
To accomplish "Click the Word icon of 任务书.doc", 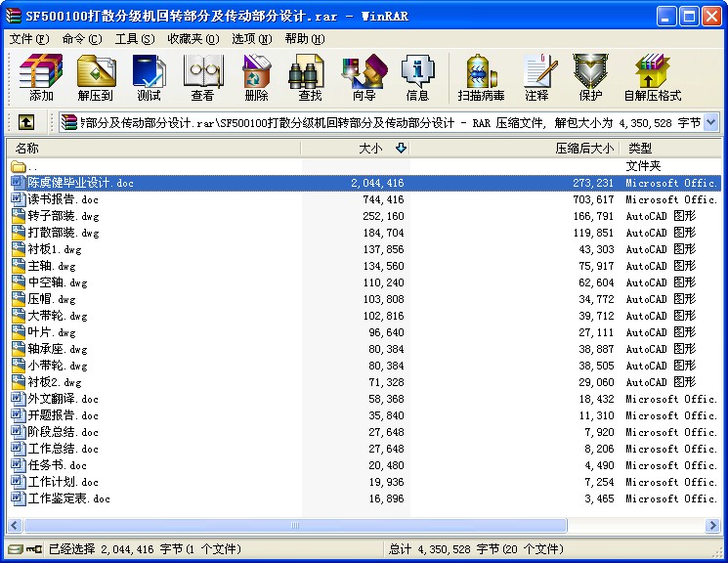I will coord(19,465).
